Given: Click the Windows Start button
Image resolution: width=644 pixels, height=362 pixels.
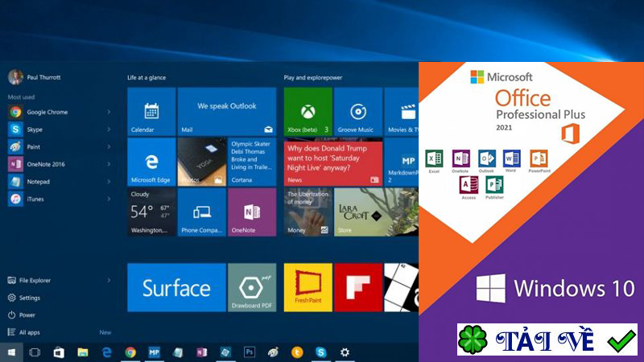Looking at the screenshot, I should [x=11, y=352].
